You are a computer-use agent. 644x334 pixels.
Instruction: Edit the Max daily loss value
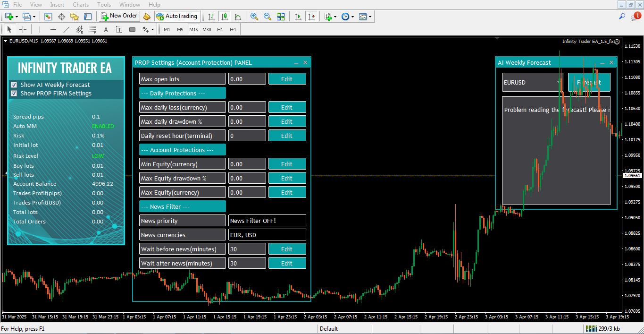click(287, 107)
